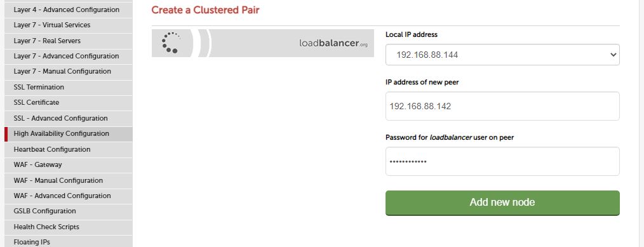Viewport: 644px width, 247px height.
Task: Go to WAF - Gateway
Action: [x=69, y=164]
